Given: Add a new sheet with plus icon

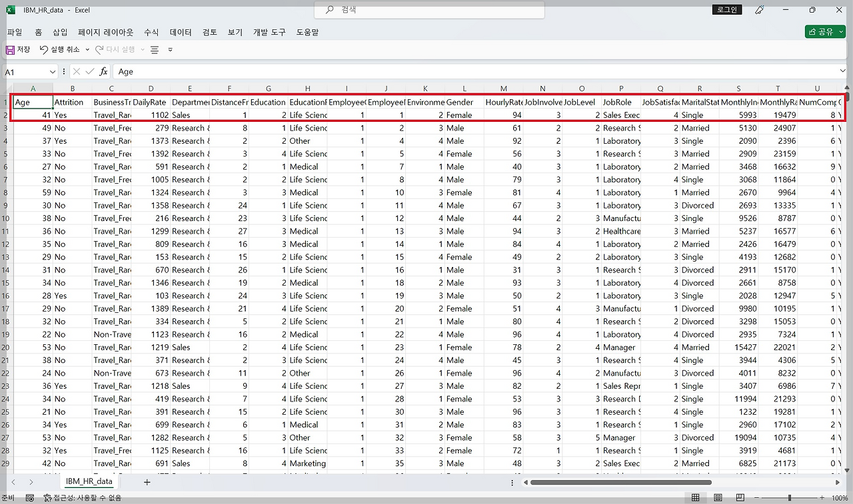Looking at the screenshot, I should click(x=147, y=482).
